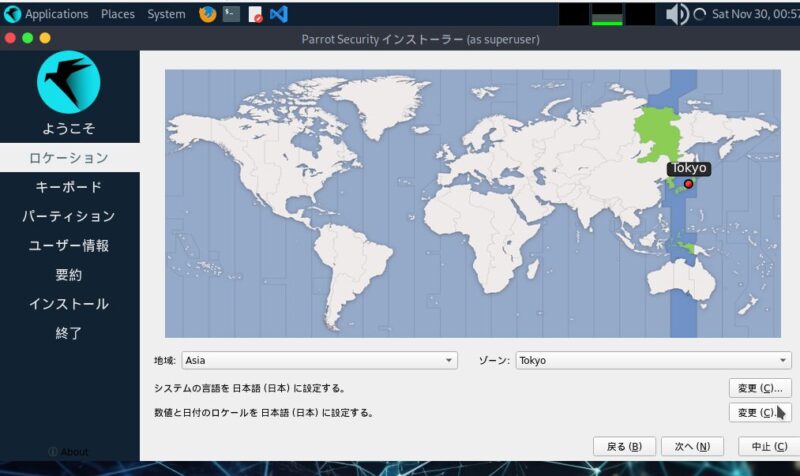Expand the ゾーン (zone) Tokyo dropdown
This screenshot has height=476, width=800.
pyautogui.click(x=654, y=361)
